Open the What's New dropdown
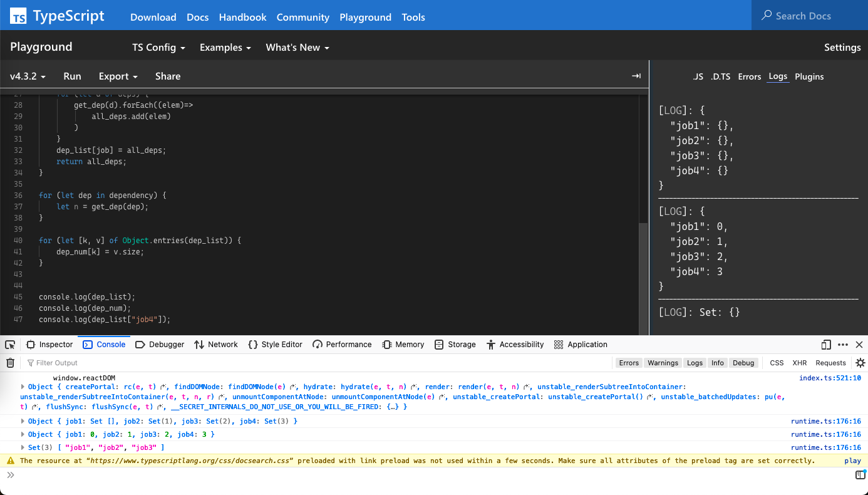Screen dimensions: 868x495 pos(297,47)
